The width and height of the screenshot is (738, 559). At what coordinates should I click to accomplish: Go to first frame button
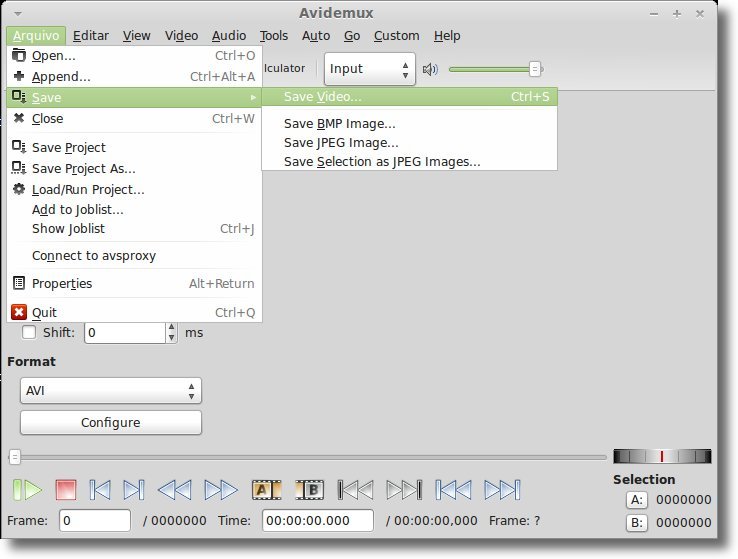pos(453,490)
